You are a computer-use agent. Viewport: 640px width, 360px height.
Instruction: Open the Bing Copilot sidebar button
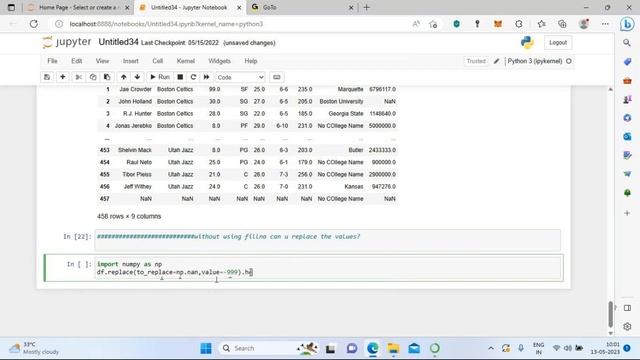627,24
